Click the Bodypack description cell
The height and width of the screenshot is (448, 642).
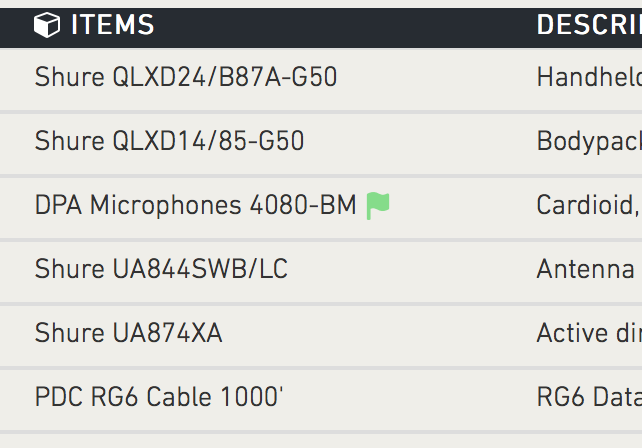pos(589,141)
